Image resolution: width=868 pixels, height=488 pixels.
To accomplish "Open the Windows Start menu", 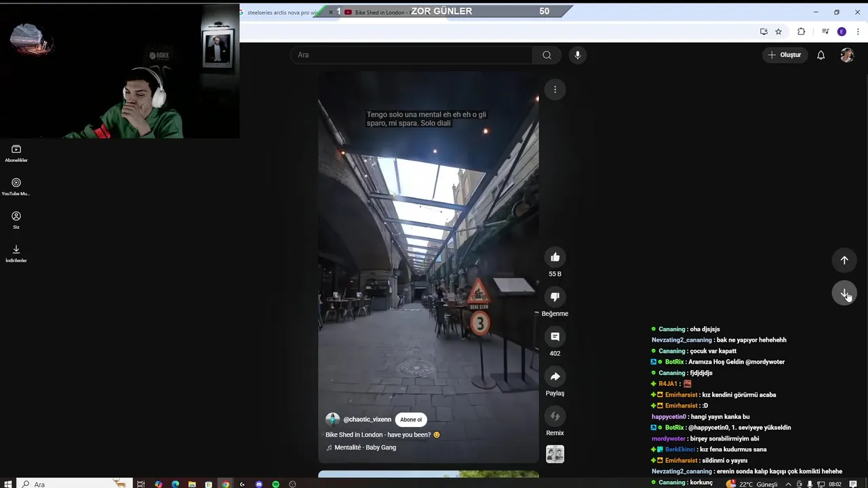I will [x=8, y=484].
